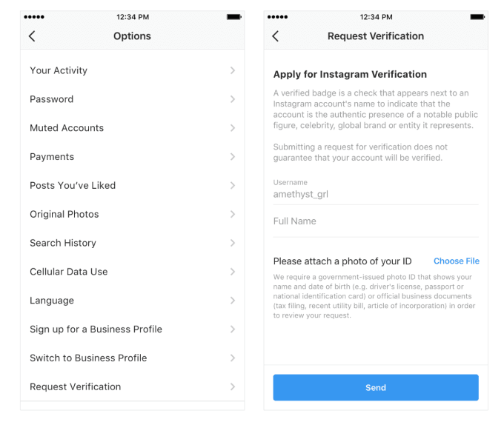Open Language settings
The height and width of the screenshot is (425, 504).
52,301
